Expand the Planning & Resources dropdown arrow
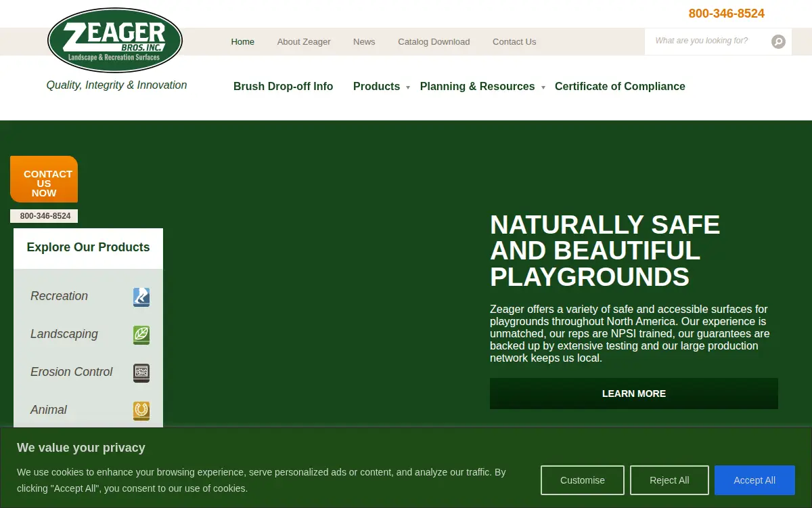 pyautogui.click(x=543, y=87)
